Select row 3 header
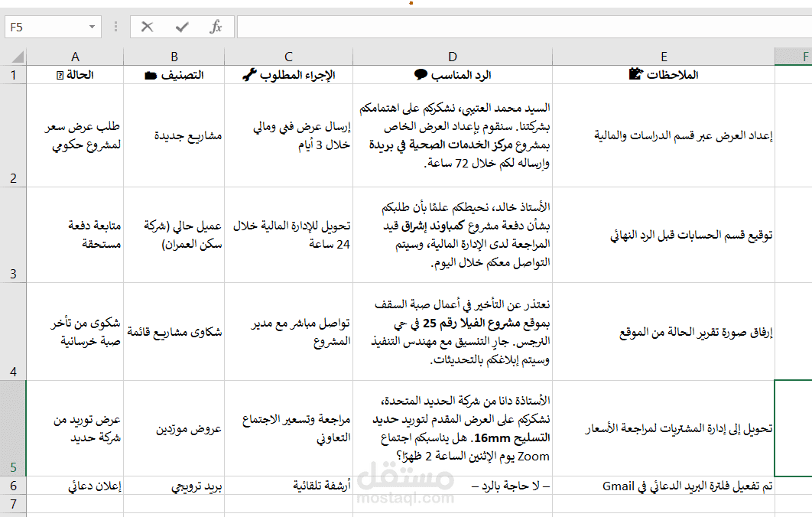 (13, 235)
